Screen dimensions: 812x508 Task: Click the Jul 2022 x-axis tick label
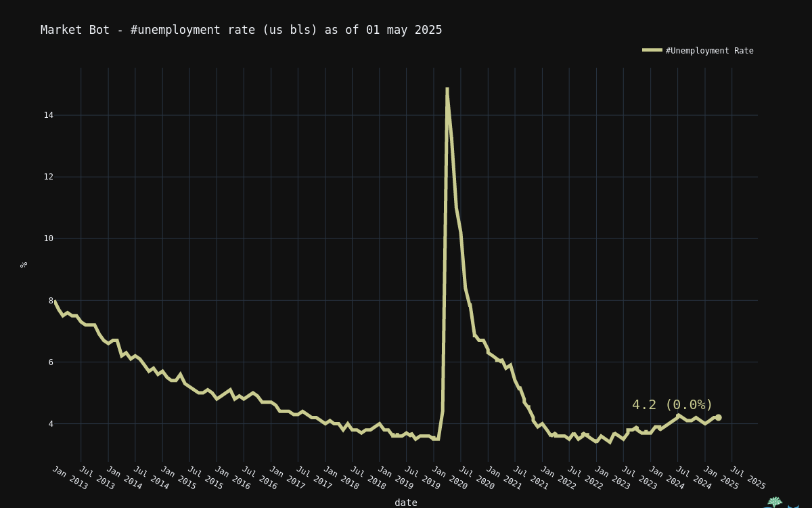click(585, 478)
